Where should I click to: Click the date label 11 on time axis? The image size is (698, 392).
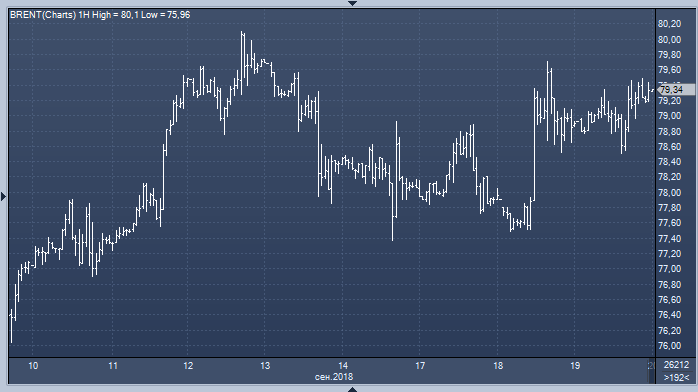(113, 366)
